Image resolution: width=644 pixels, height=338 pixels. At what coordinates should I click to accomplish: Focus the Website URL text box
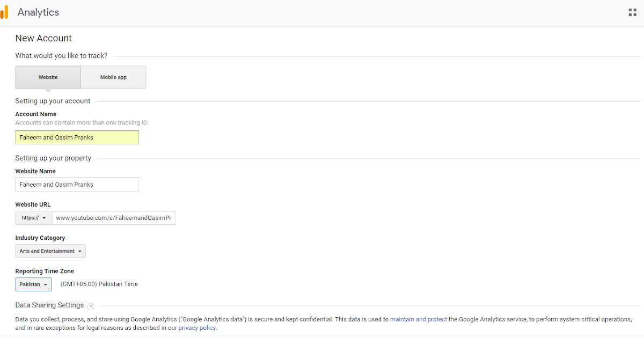[114, 218]
